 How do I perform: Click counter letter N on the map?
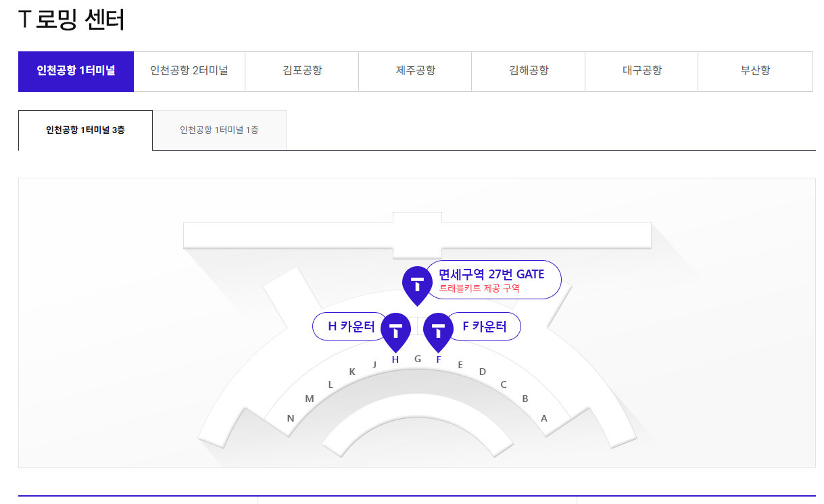click(291, 418)
